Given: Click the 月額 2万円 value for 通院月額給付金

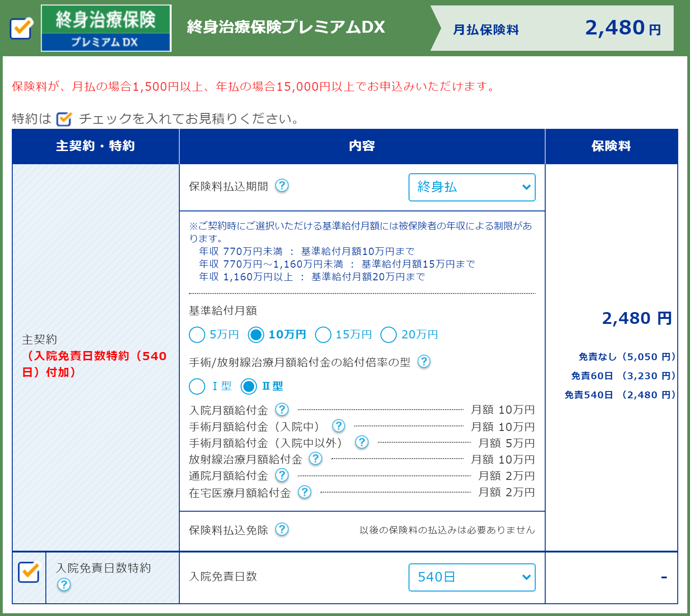Looking at the screenshot, I should (x=507, y=476).
